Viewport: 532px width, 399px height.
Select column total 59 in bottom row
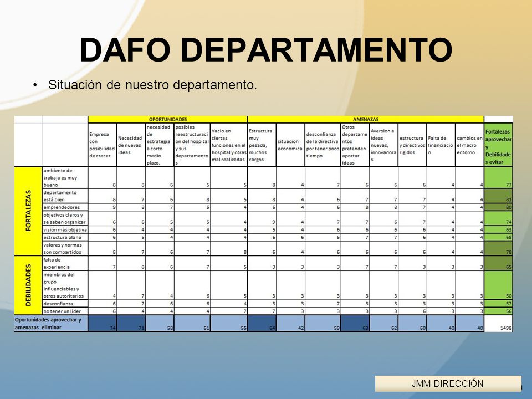click(323, 324)
